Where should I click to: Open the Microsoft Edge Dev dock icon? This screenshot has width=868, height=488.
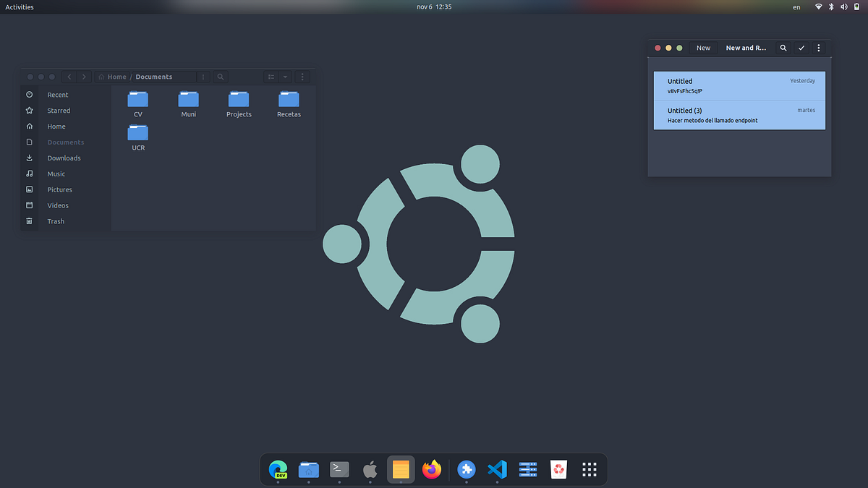[278, 469]
